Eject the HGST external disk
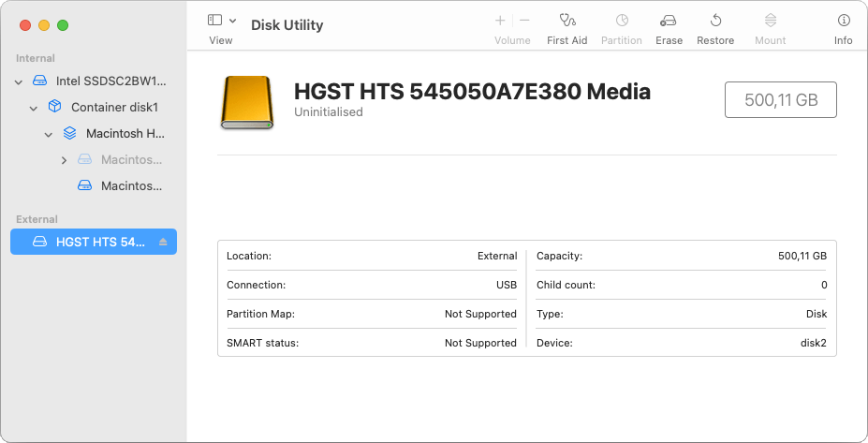 click(x=163, y=242)
